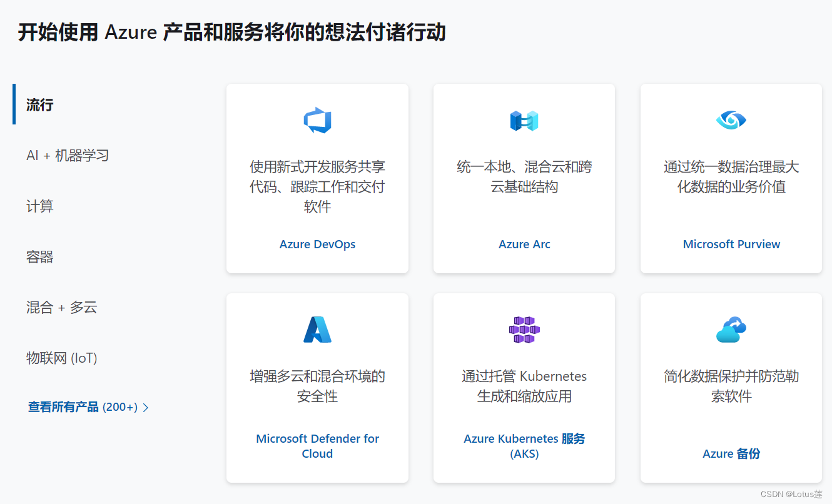Select the 流行 tab
The height and width of the screenshot is (504, 832).
pyautogui.click(x=40, y=104)
